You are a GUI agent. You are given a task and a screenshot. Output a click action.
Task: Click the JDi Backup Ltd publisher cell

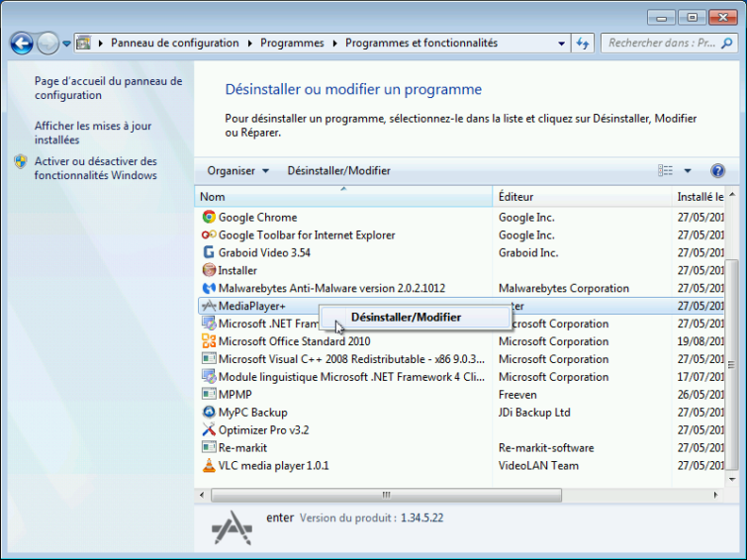click(x=534, y=412)
